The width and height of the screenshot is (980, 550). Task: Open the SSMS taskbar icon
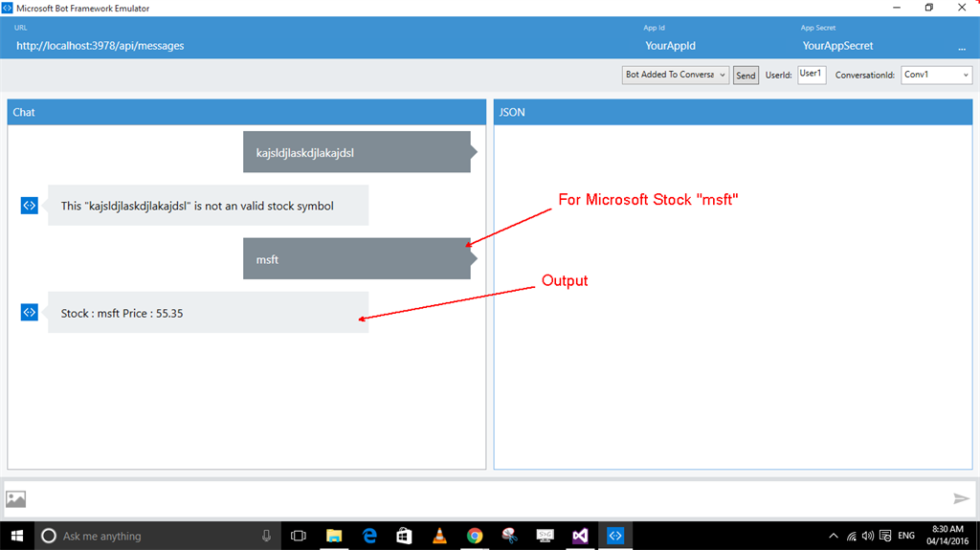tap(545, 536)
